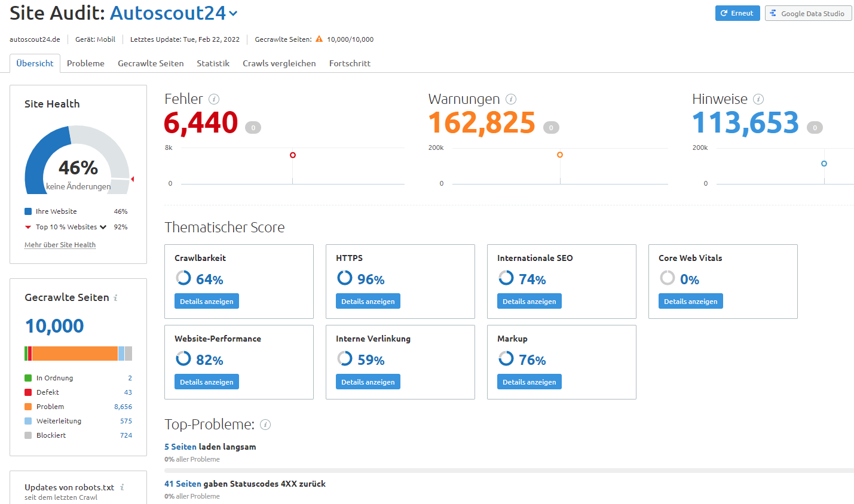Click the grey change badge next to 6,440
This screenshot has height=504, width=854.
pos(253,127)
